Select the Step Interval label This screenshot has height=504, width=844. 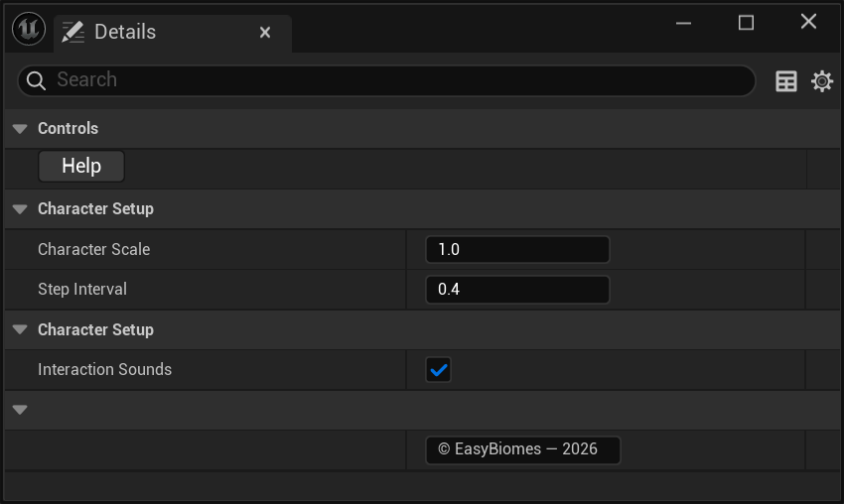pos(82,290)
